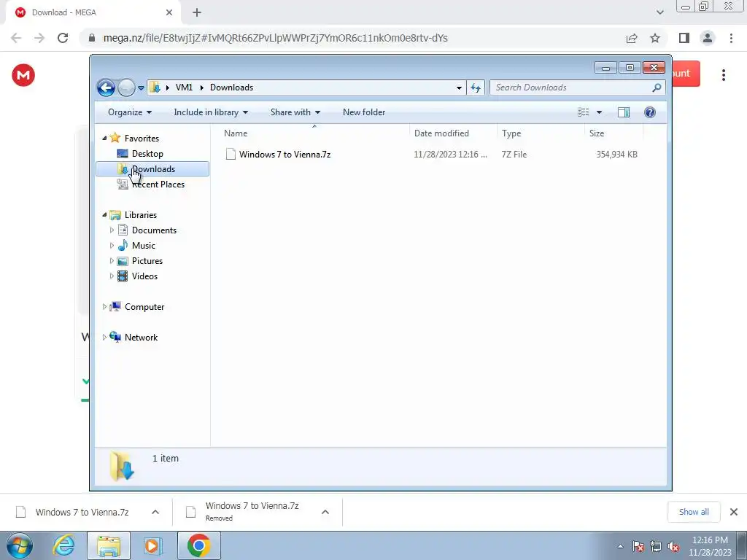Viewport: 747px width, 560px height.
Task: Click the MEGA logo on the page
Action: [x=23, y=75]
